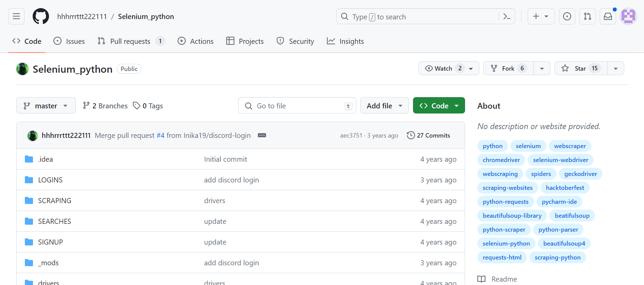Open the LOGINS folder
This screenshot has width=644, height=285.
(50, 180)
